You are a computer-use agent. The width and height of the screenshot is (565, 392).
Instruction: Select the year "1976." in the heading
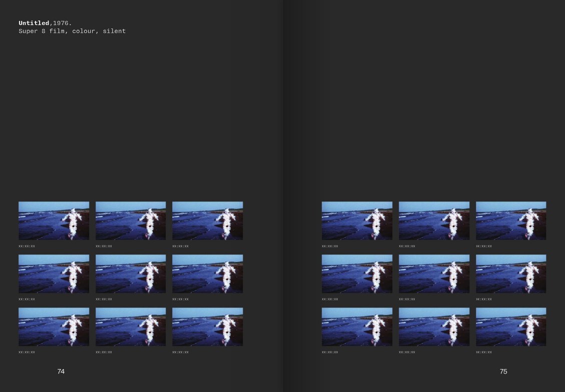[x=63, y=23]
